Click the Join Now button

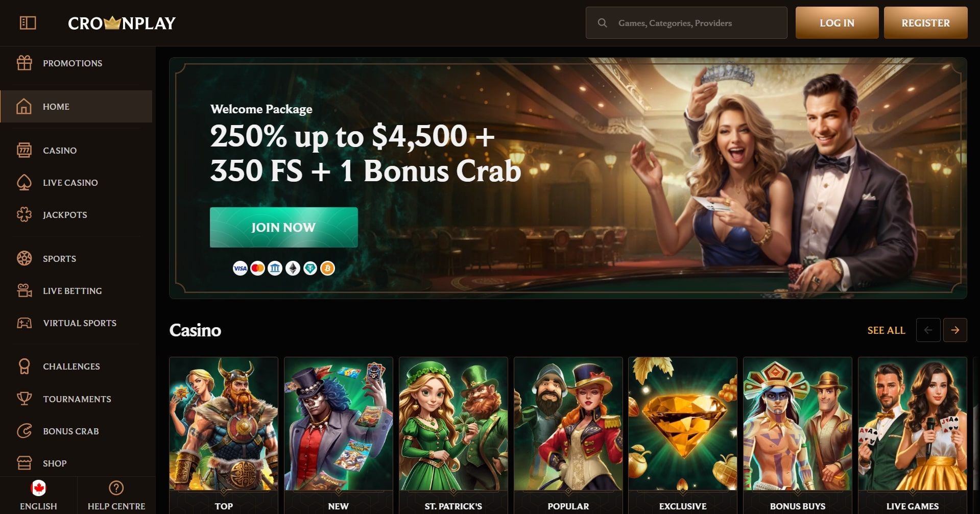[x=283, y=227]
